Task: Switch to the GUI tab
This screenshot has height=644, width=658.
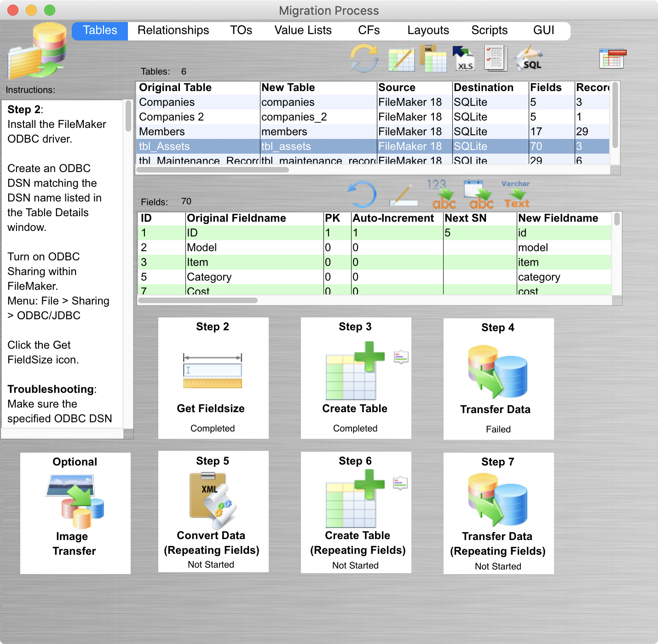Action: (x=543, y=30)
